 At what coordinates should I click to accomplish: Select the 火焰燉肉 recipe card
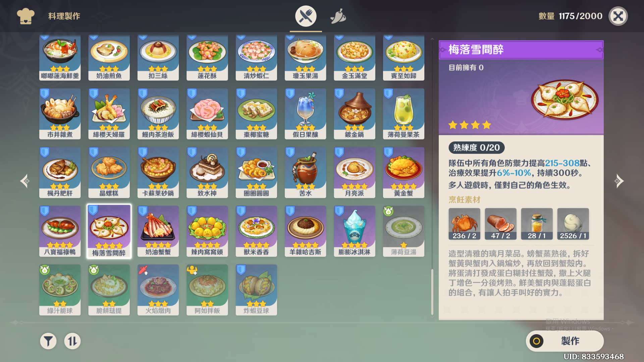click(x=158, y=290)
